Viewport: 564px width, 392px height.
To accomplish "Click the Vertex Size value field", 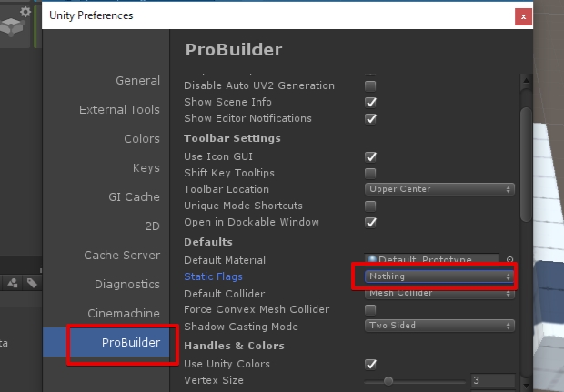I will pyautogui.click(x=493, y=380).
